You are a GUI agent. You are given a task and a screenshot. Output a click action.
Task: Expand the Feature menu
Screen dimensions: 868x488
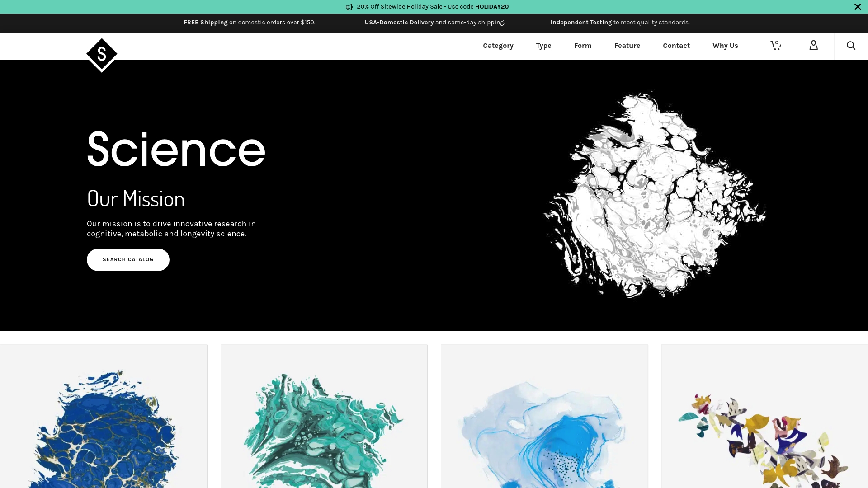[627, 46]
